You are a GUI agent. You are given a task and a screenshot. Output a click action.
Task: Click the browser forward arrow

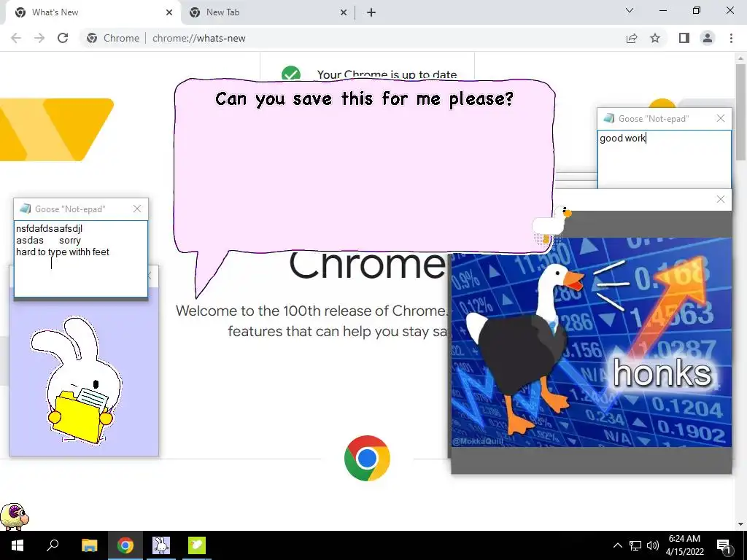pos(39,38)
